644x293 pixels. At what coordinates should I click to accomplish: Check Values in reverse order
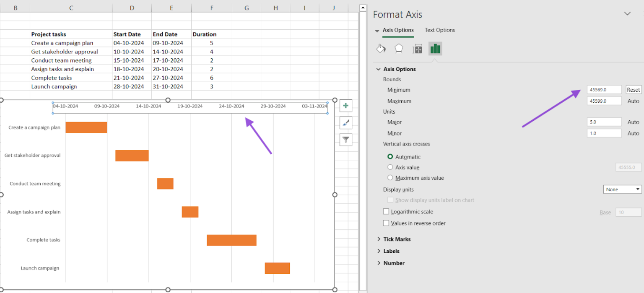click(386, 223)
